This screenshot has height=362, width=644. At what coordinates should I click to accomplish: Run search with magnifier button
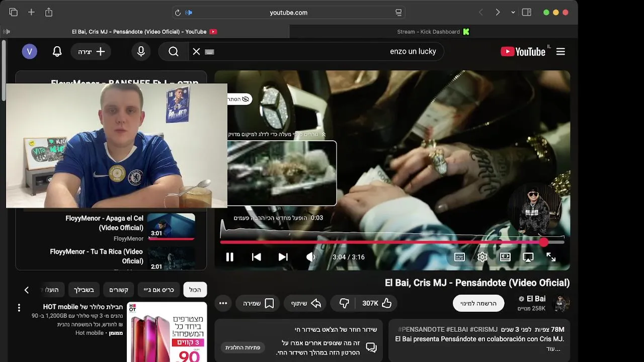(x=174, y=51)
